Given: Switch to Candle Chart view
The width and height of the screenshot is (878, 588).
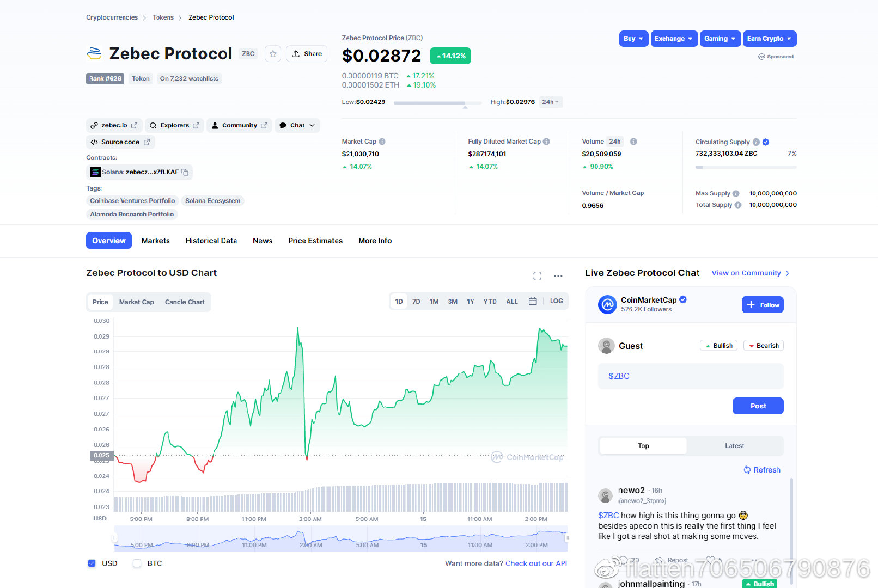Looking at the screenshot, I should pyautogui.click(x=185, y=302).
